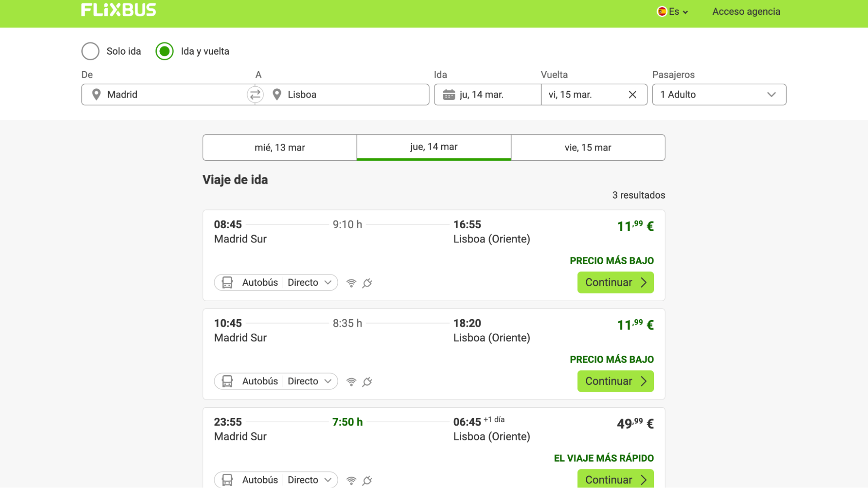
Task: Click the Spanish flag language icon
Action: pyautogui.click(x=662, y=12)
